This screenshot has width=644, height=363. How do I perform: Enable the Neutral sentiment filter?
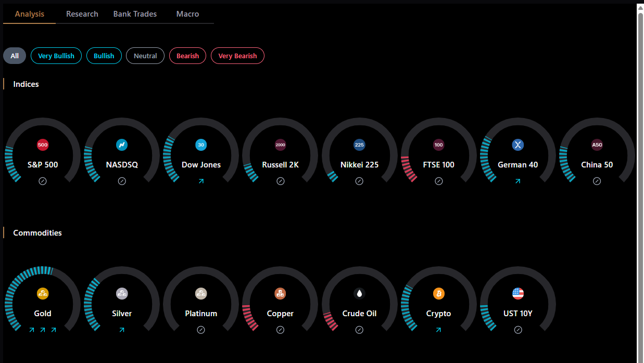pyautogui.click(x=145, y=56)
